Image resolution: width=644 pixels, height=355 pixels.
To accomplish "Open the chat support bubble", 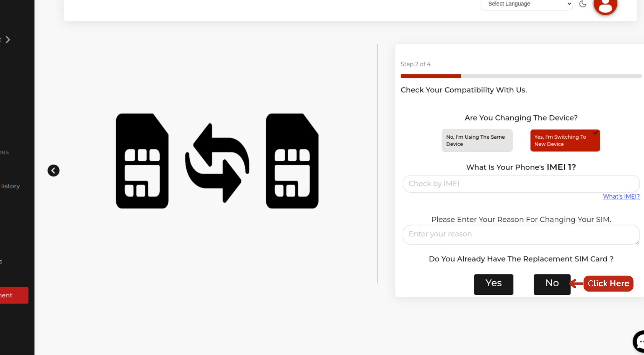I will pyautogui.click(x=639, y=342).
